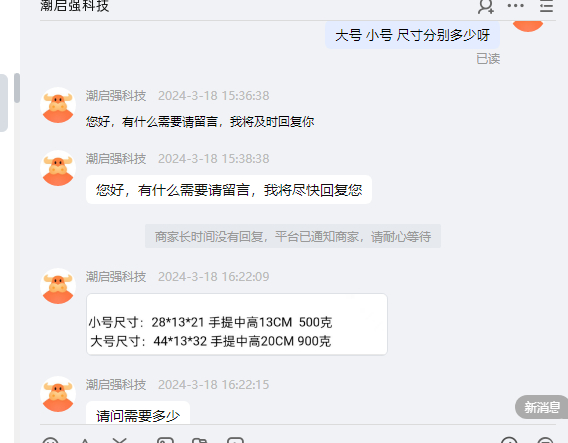This screenshot has width=568, height=443.
Task: Click seller avatar beside 15:38:38 message
Action: point(58,168)
